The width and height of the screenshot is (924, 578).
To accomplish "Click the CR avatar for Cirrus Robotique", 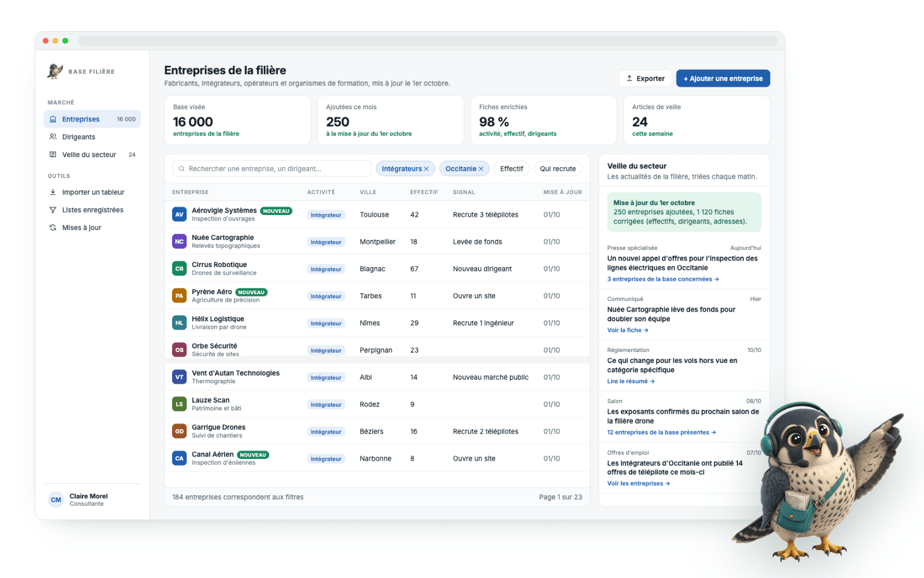I will pyautogui.click(x=180, y=269).
